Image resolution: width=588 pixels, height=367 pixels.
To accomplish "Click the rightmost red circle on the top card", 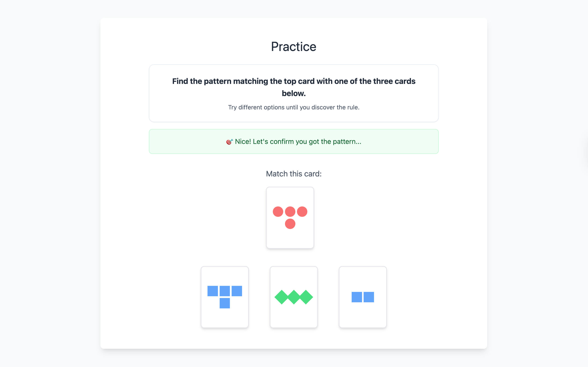I will (302, 212).
